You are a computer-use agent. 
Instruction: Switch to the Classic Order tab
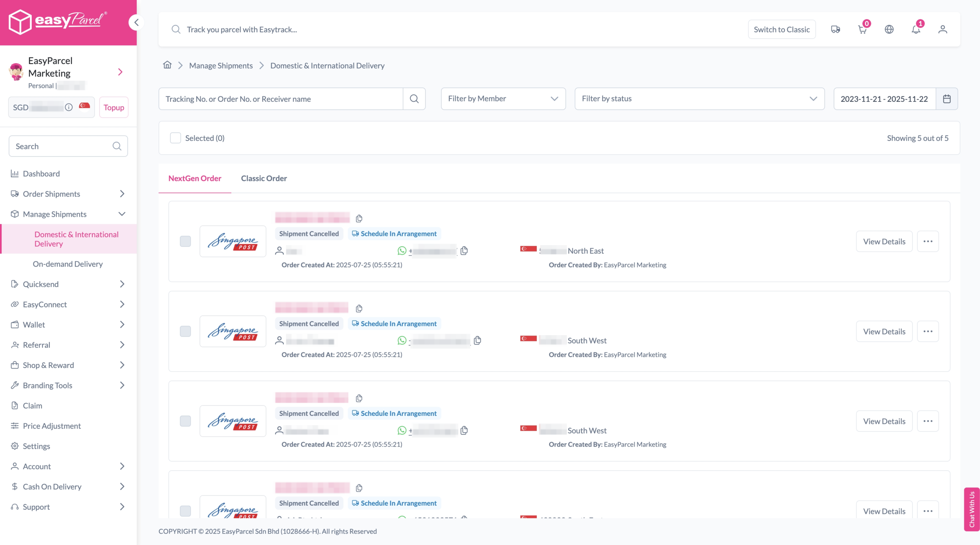(x=264, y=178)
